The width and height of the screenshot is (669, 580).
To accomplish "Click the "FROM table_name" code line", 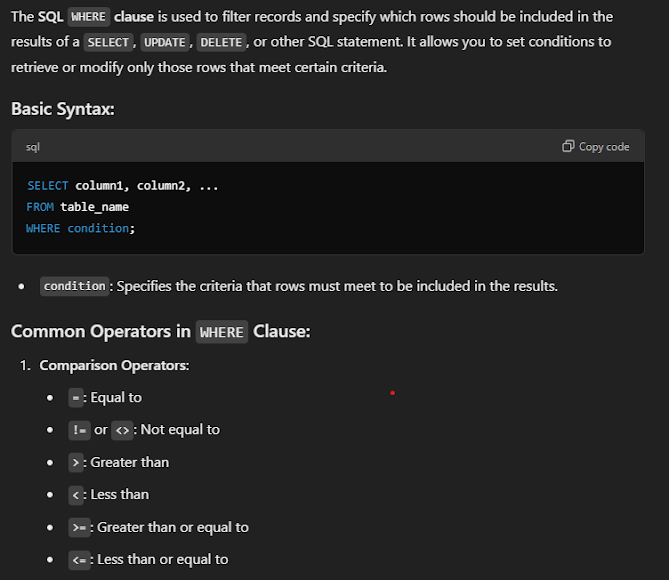I will (78, 207).
